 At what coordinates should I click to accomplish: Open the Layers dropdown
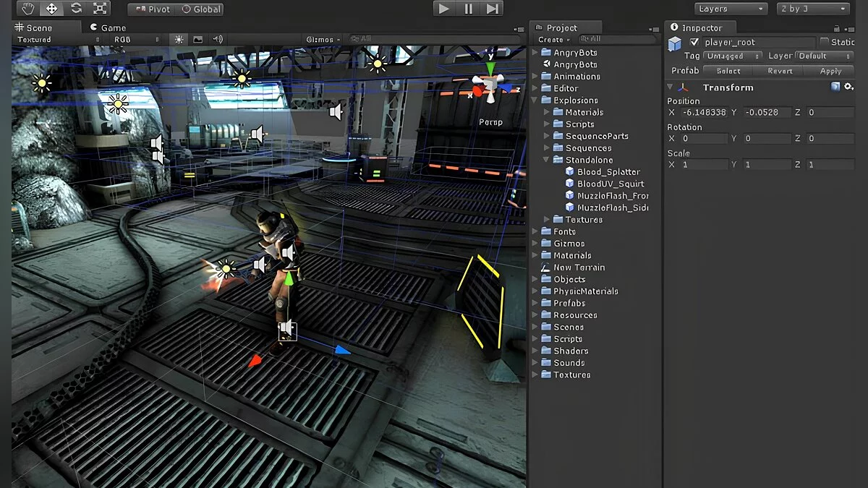pyautogui.click(x=731, y=9)
